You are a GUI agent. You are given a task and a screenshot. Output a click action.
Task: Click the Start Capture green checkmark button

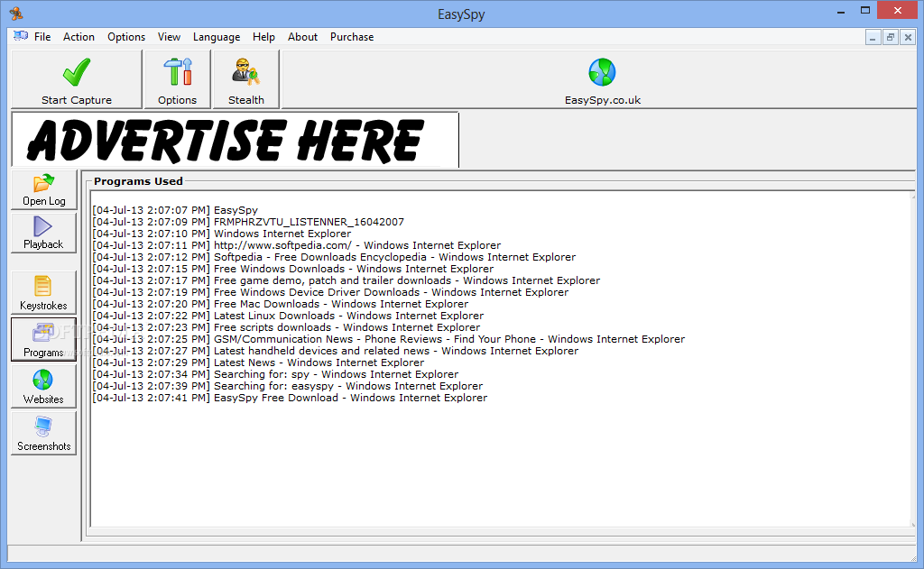77,79
